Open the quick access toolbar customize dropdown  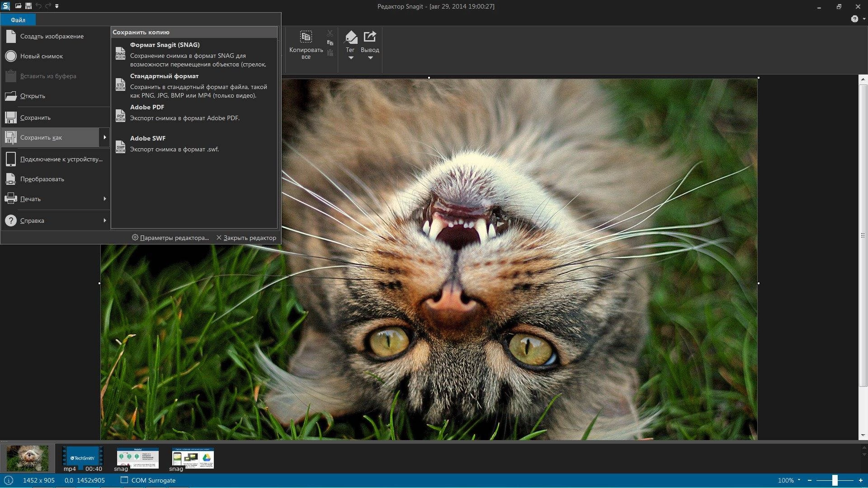click(x=57, y=6)
